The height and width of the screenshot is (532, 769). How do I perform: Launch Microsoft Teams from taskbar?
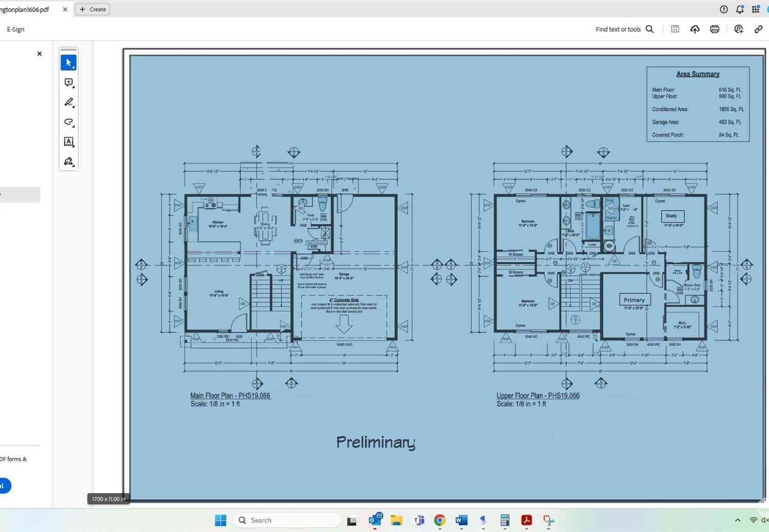click(419, 520)
